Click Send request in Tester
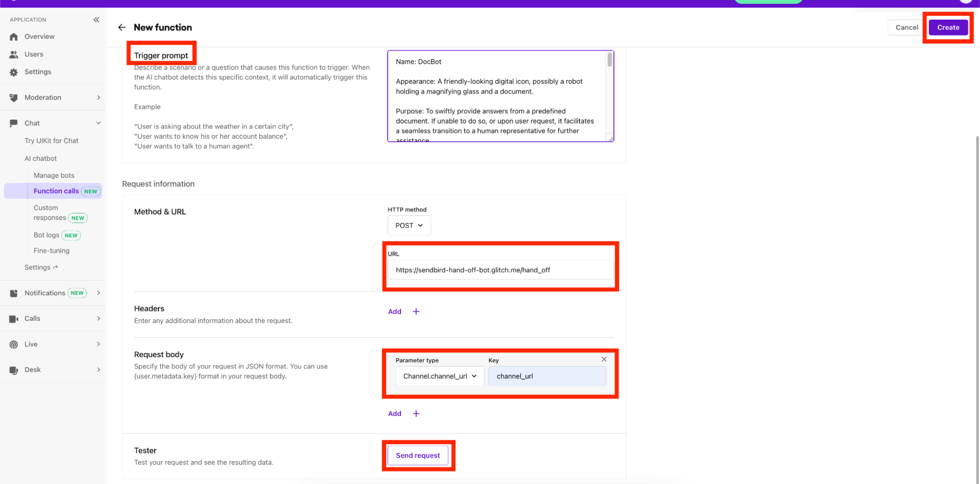 tap(418, 455)
